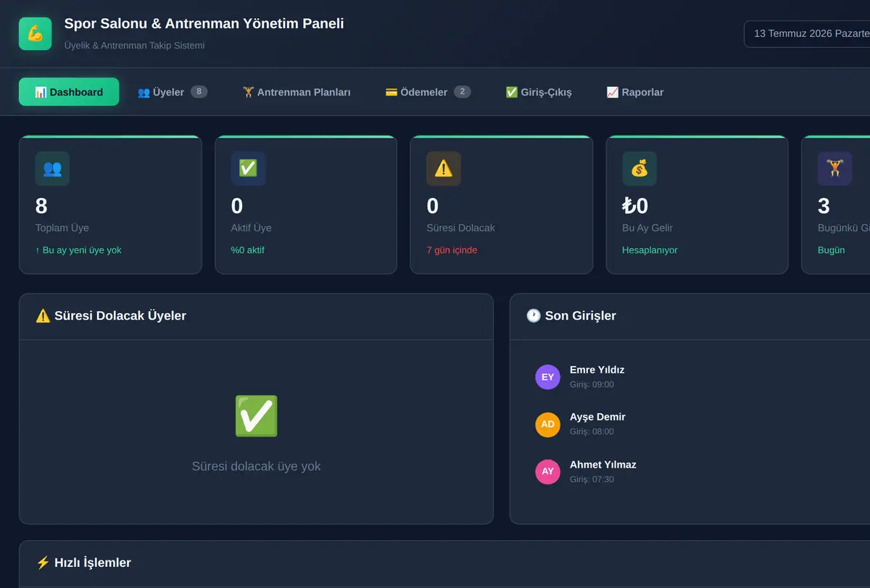Click the money bag icon on Bu Ay Gelir card

pyautogui.click(x=639, y=168)
